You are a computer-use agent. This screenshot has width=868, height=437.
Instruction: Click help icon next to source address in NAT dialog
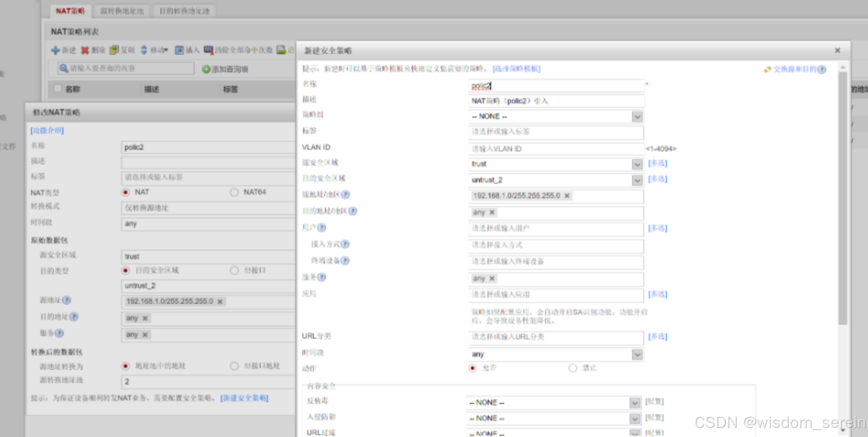click(67, 300)
